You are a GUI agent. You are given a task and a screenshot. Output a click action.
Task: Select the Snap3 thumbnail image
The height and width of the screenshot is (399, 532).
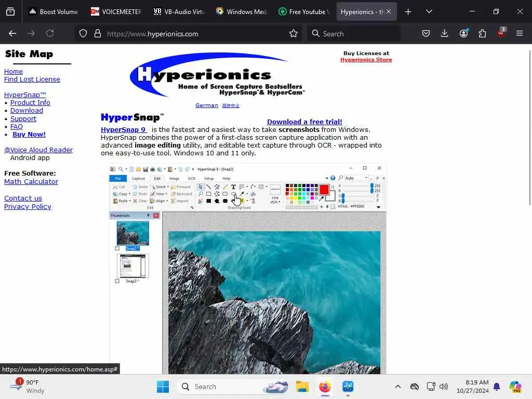pyautogui.click(x=132, y=266)
